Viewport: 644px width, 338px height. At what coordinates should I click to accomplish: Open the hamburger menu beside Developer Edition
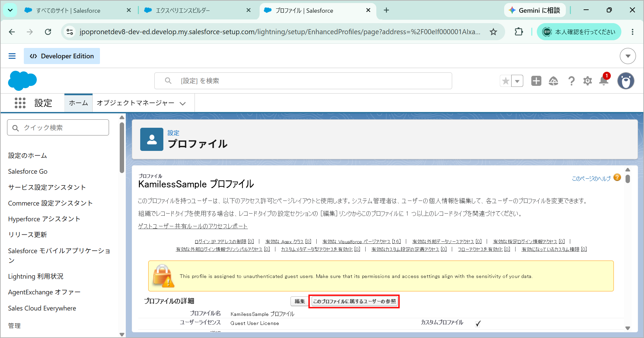(12, 56)
